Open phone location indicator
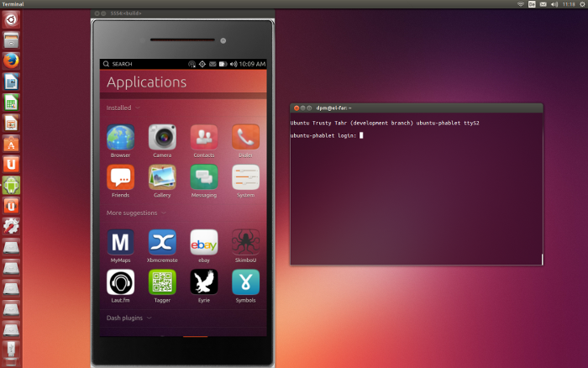Viewport: 588px width, 368px height. [202, 64]
